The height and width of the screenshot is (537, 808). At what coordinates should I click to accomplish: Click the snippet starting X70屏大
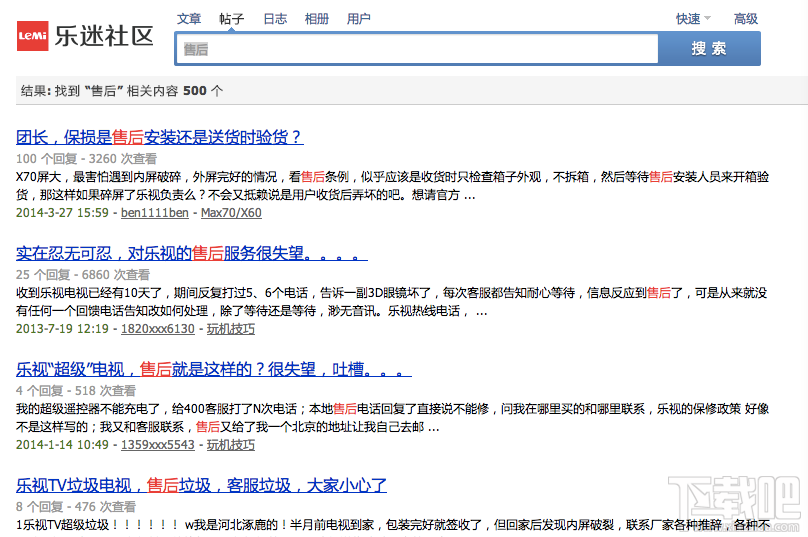point(392,186)
